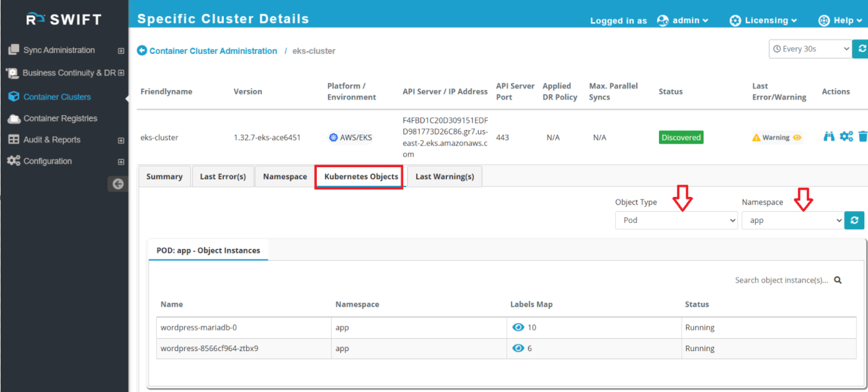Screen dimensions: 868x392
Task: Expand the Sync Administration menu
Action: tap(121, 51)
